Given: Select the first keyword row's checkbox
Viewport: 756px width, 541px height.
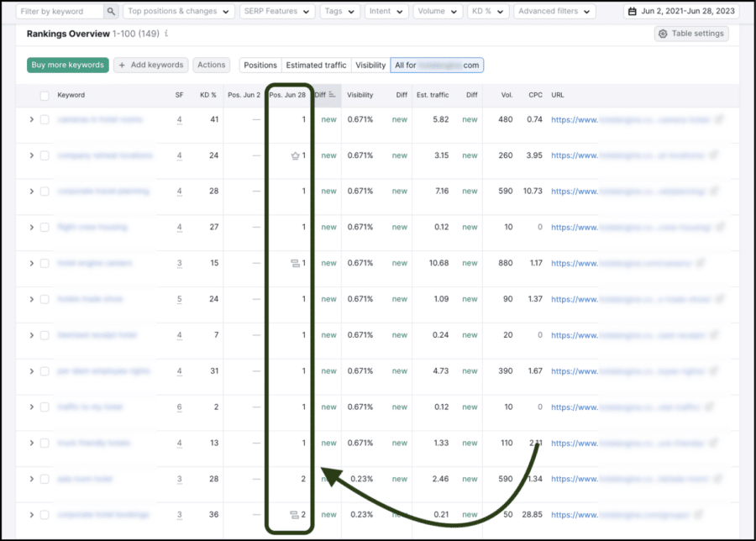Looking at the screenshot, I should click(45, 119).
